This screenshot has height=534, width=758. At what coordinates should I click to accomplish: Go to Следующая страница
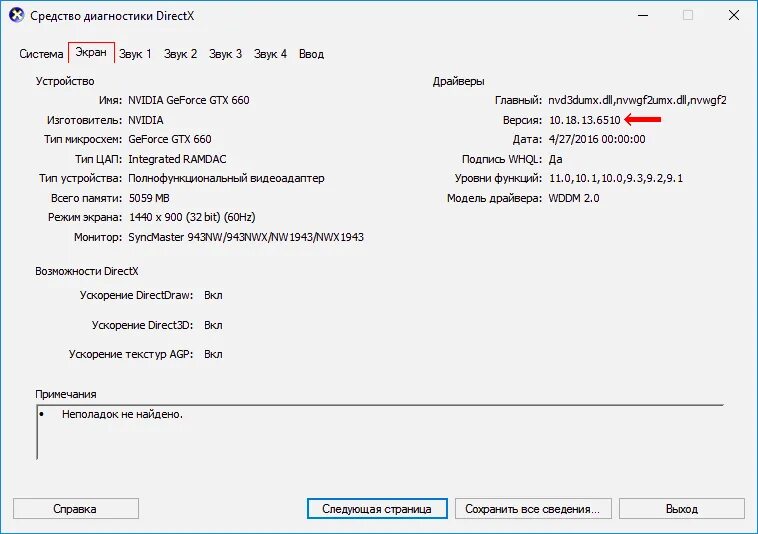tap(377, 509)
